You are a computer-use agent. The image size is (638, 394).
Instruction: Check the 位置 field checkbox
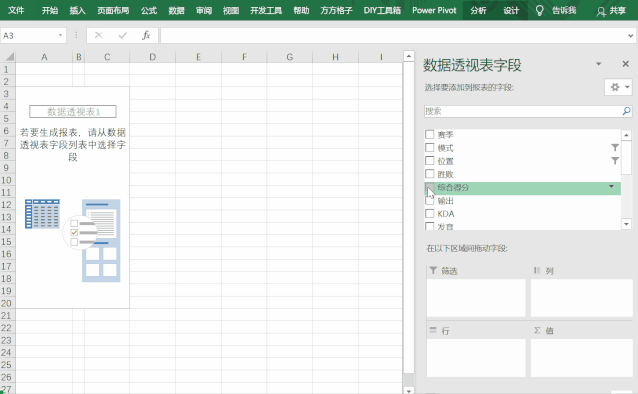coord(429,160)
